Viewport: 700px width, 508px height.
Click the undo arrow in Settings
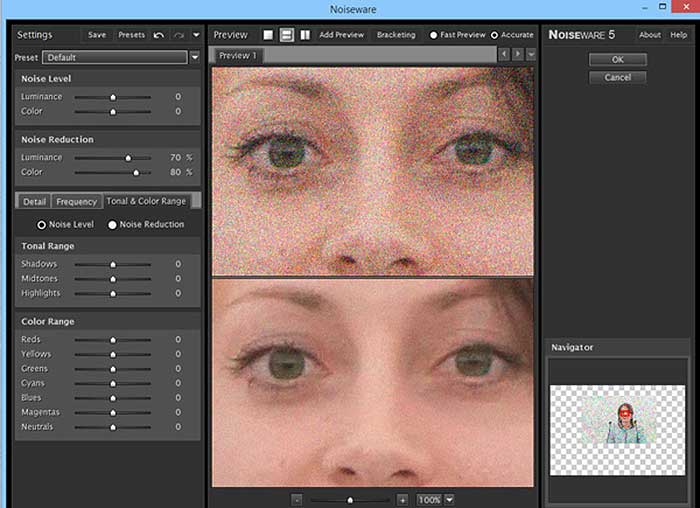(x=159, y=35)
